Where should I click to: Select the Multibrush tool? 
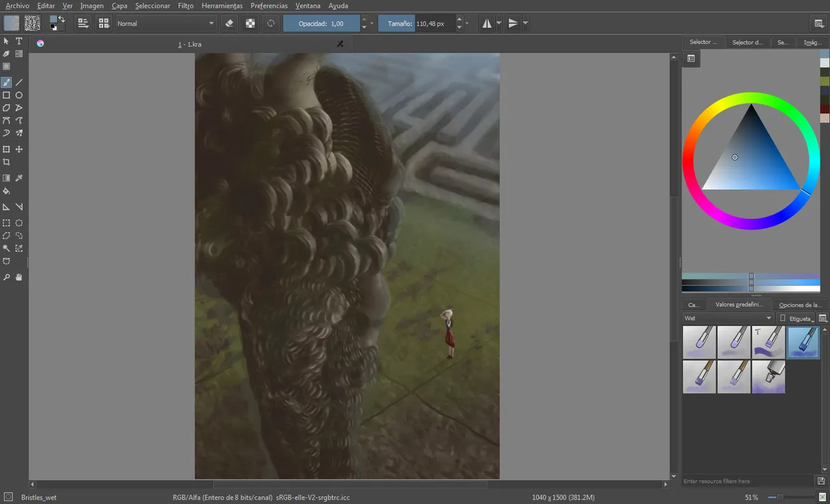[x=19, y=133]
